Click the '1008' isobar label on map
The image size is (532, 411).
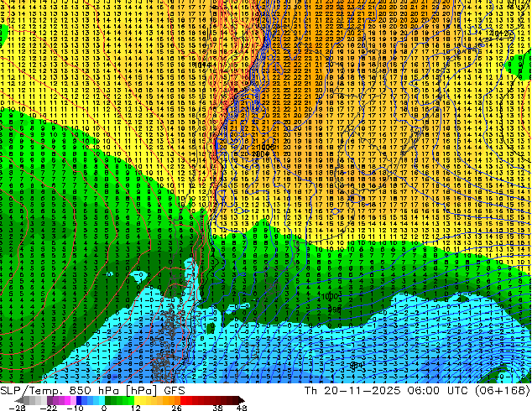point(265,148)
